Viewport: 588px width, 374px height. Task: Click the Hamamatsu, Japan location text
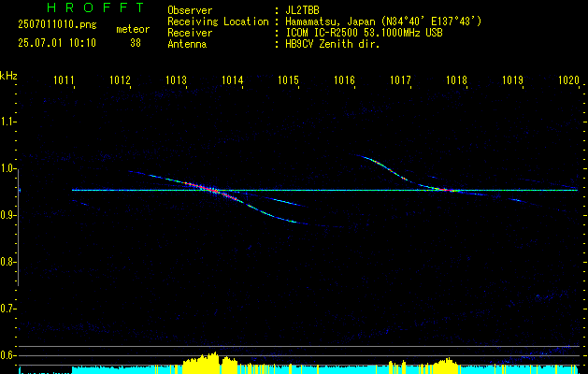point(383,22)
